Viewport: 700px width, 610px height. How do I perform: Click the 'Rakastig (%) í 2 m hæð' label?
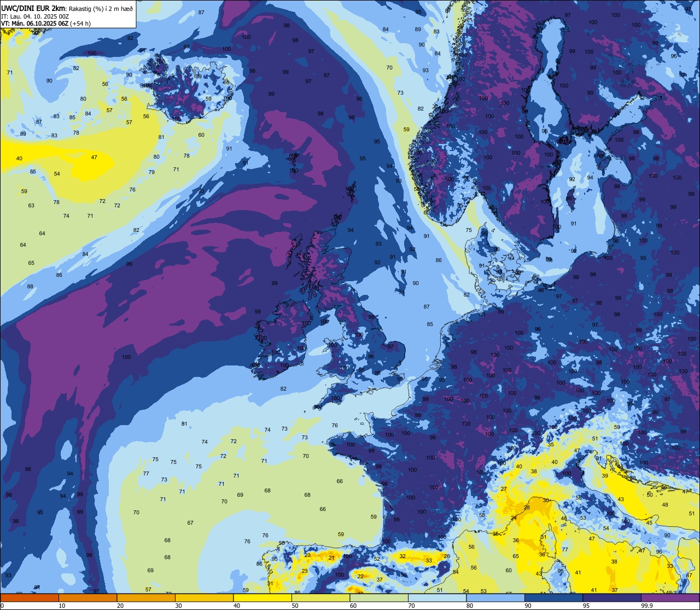tap(101, 9)
